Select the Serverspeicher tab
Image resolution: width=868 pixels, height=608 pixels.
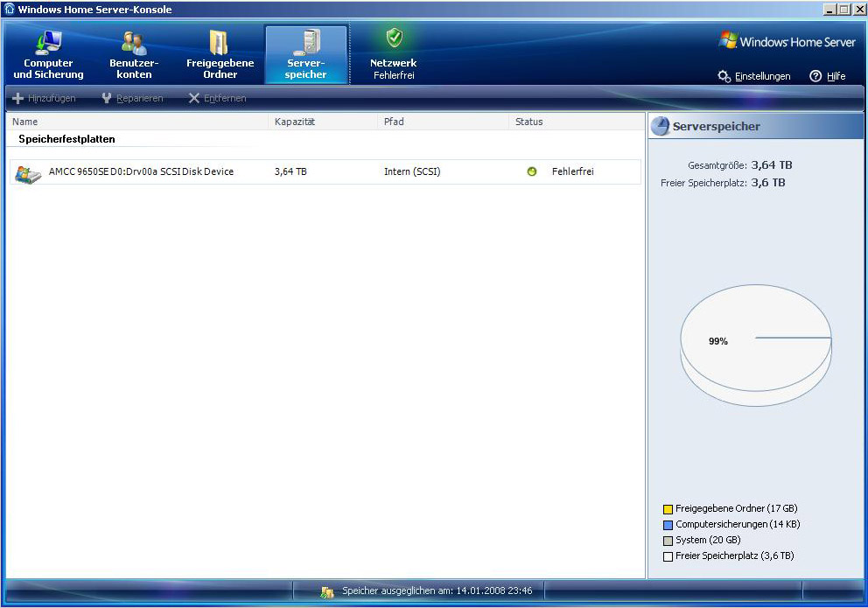306,55
